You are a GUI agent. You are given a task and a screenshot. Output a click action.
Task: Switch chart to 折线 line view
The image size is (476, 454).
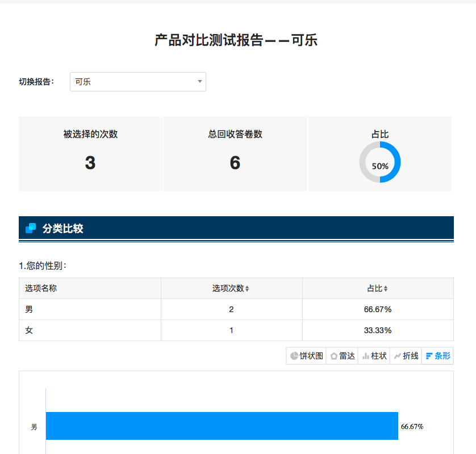[x=406, y=356]
